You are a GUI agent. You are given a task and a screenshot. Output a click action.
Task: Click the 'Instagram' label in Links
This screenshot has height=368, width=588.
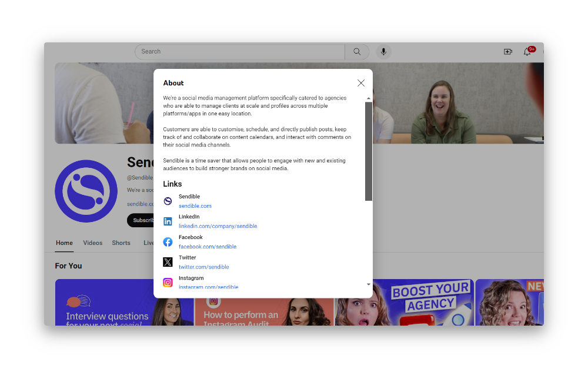191,279
